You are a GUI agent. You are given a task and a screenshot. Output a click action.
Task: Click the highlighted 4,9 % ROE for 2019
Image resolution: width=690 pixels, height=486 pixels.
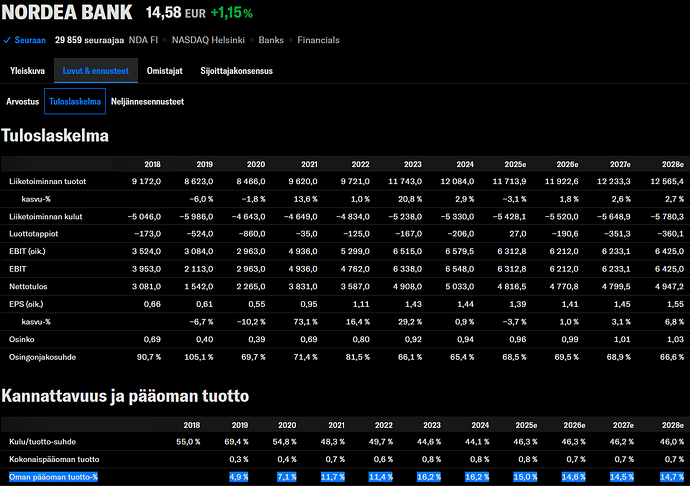point(239,477)
